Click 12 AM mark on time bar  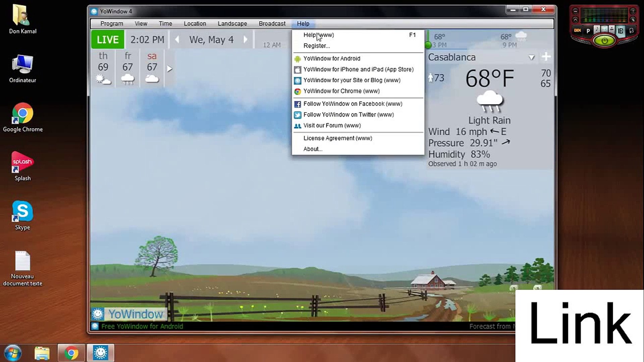(x=272, y=45)
